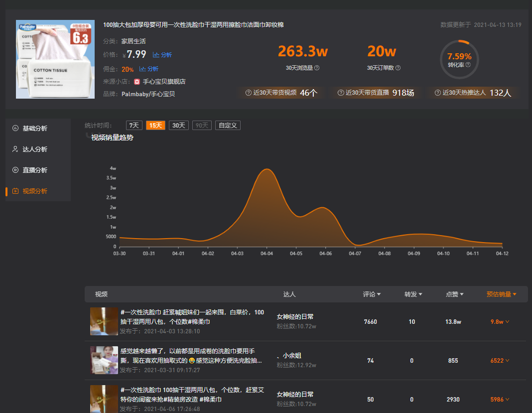532x413 pixels.
Task: Click question icon before 近30天热推达人
Action: [438, 93]
